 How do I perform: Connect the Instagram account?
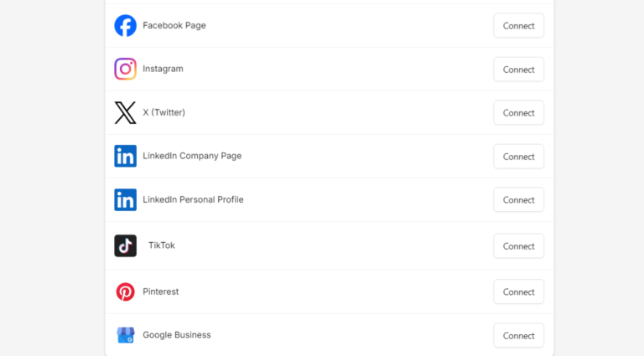tap(518, 70)
